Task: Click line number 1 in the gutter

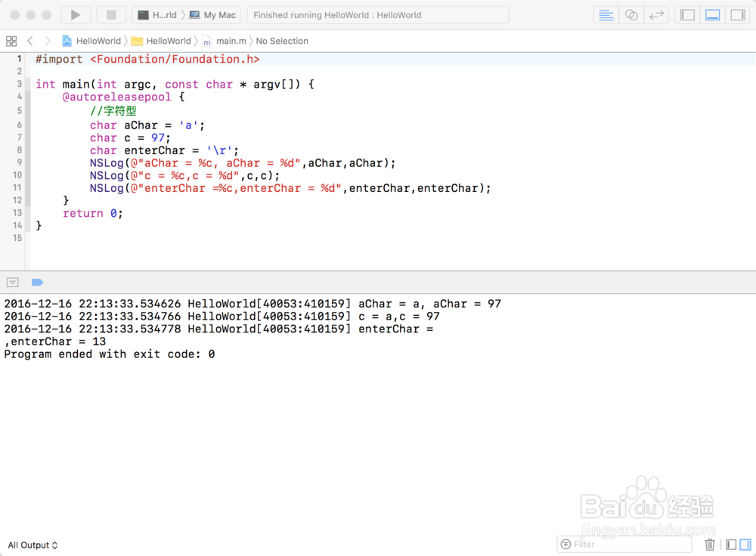Action: pos(20,59)
